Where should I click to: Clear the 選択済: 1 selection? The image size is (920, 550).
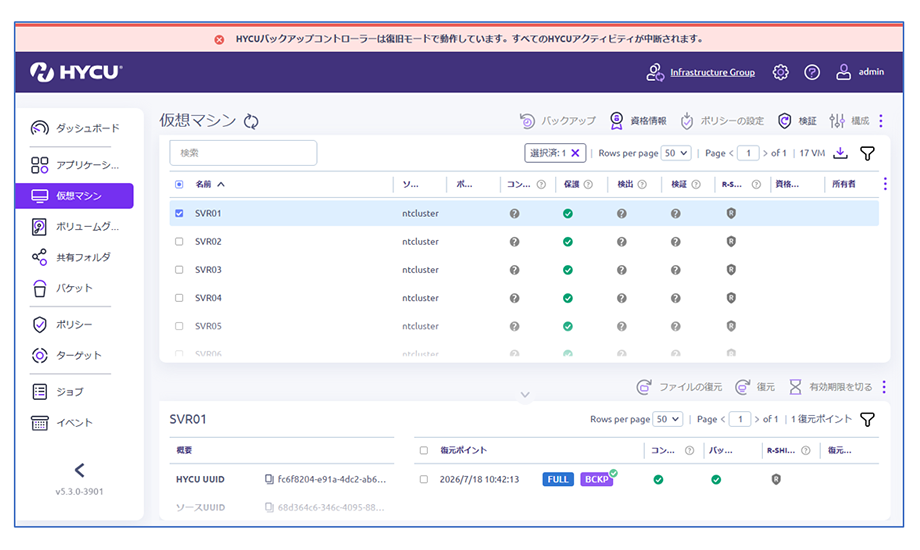coord(576,153)
